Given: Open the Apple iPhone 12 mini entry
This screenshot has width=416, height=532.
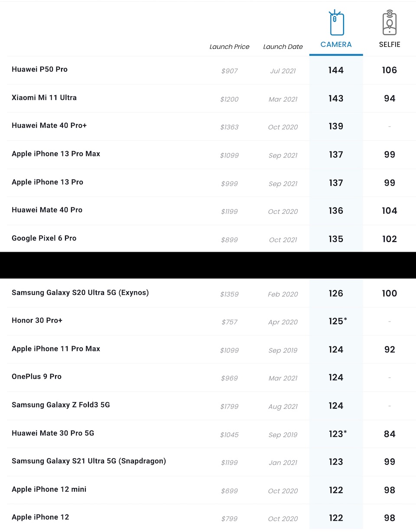Looking at the screenshot, I should (49, 490).
